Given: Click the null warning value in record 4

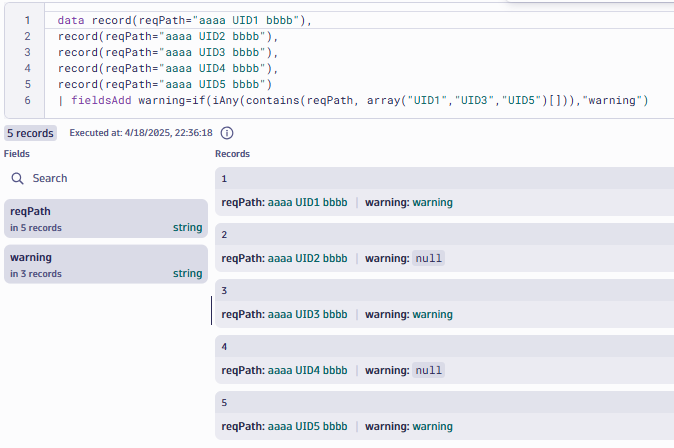Looking at the screenshot, I should point(428,370).
